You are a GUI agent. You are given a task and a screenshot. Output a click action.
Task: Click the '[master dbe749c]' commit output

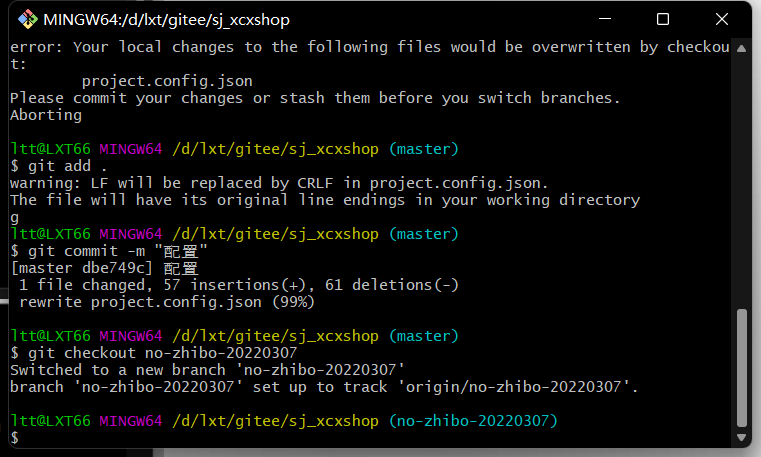point(82,268)
